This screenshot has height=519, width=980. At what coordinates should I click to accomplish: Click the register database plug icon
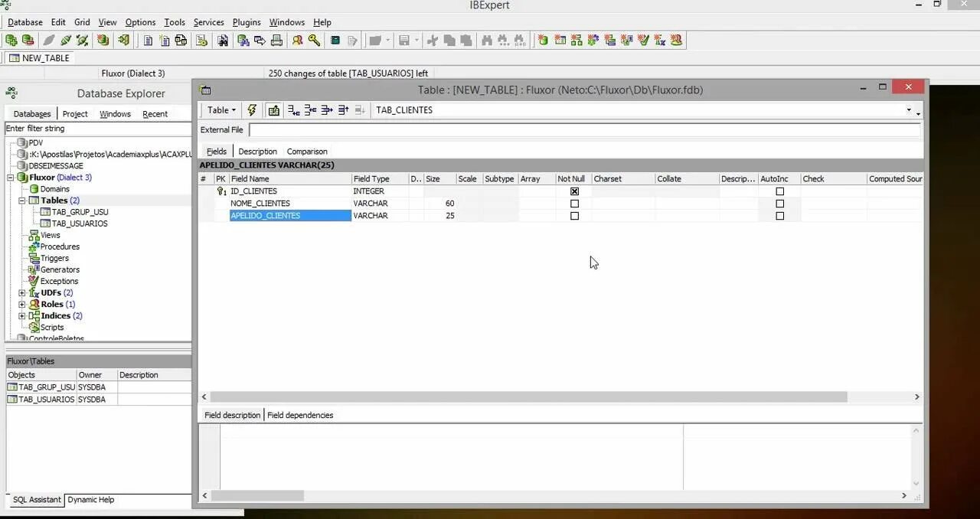67,40
